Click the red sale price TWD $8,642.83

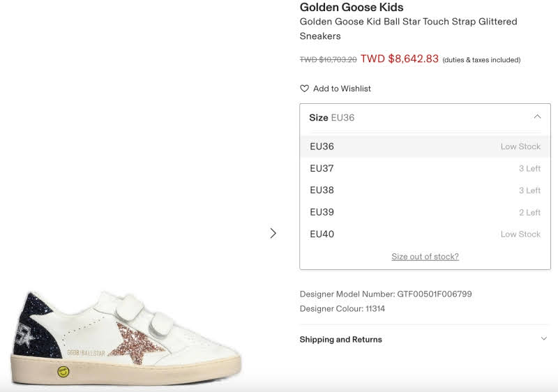(x=400, y=59)
